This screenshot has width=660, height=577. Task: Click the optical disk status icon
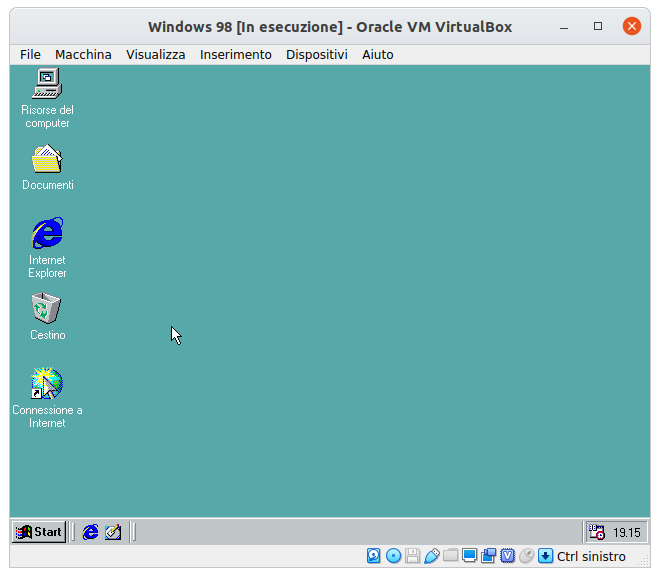(x=393, y=556)
